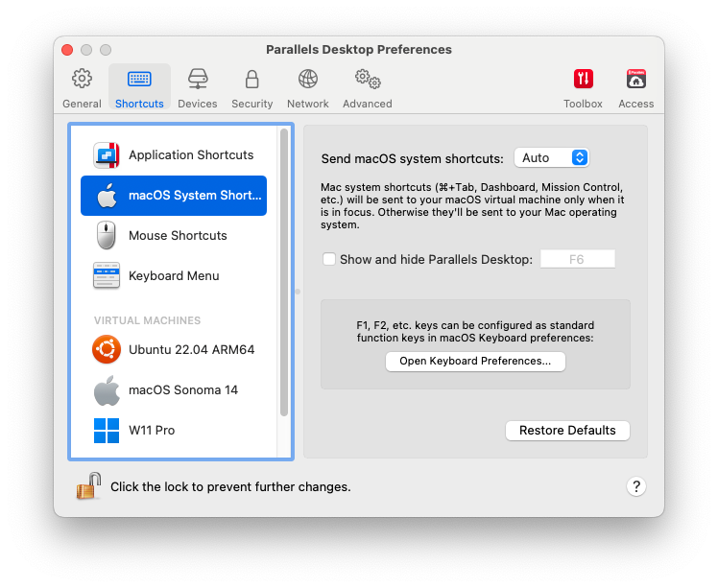Open help with the question mark button
718x588 pixels.
point(636,487)
